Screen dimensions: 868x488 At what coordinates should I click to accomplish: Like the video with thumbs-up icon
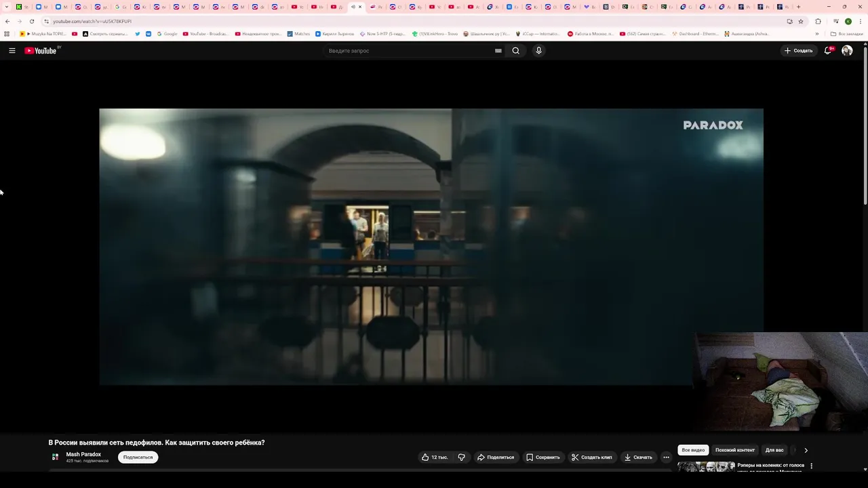pyautogui.click(x=434, y=457)
